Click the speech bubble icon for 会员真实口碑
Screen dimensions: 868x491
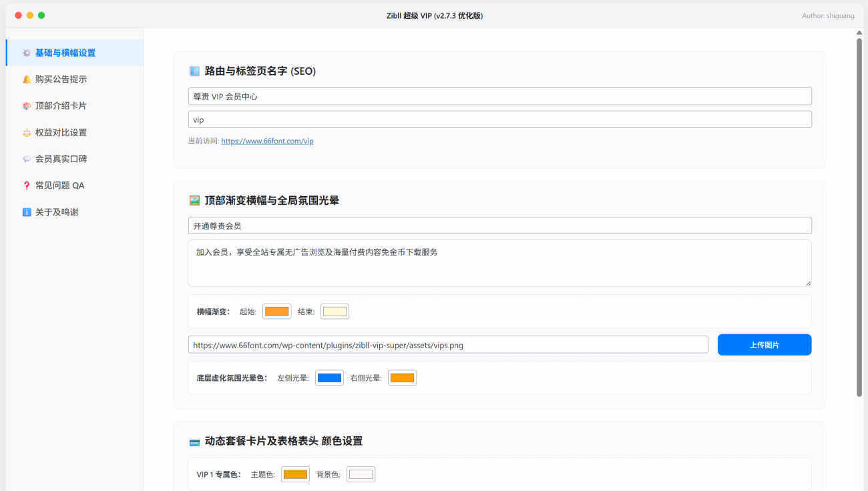coord(27,159)
